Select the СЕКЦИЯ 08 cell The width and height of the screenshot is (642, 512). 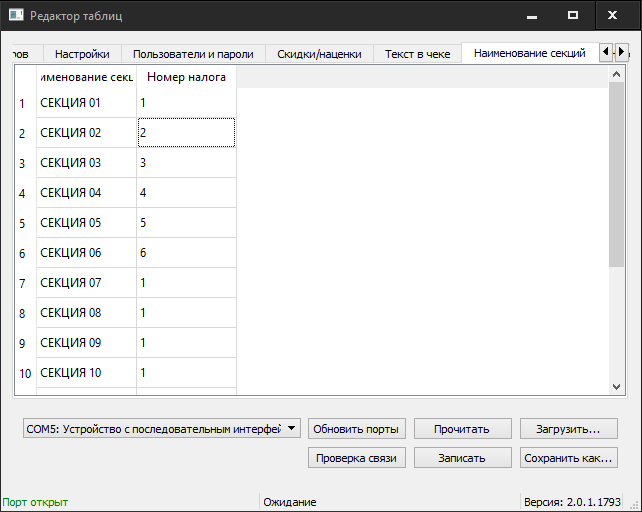coord(86,313)
